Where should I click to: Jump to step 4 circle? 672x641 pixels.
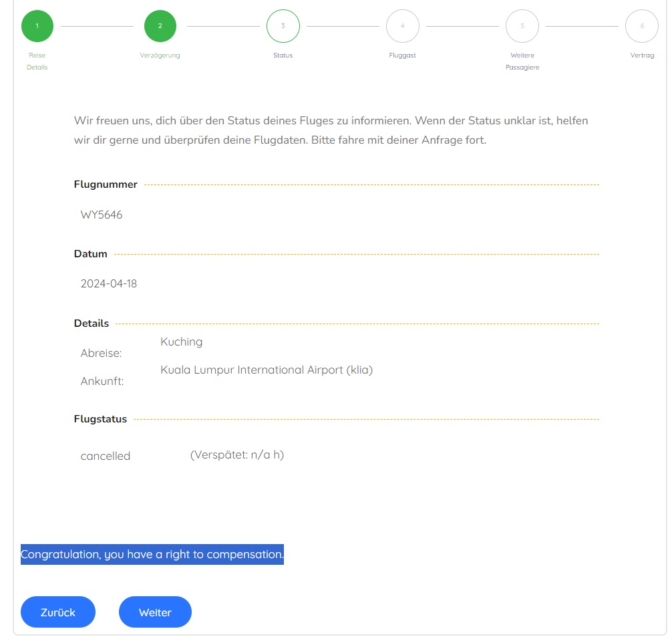click(x=402, y=26)
